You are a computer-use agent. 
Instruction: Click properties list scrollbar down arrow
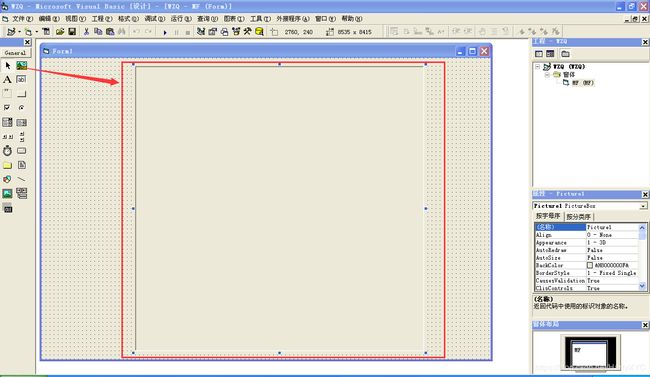pyautogui.click(x=642, y=286)
